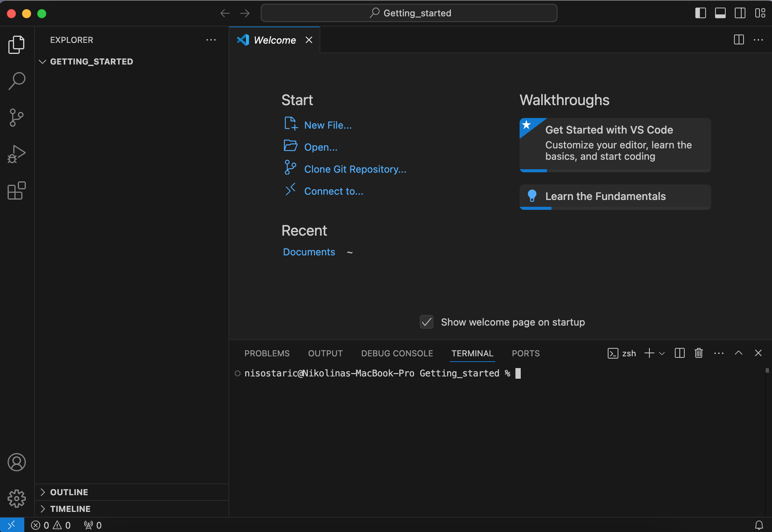Viewport: 772px width, 532px height.
Task: Switch to the Problems tab
Action: (x=267, y=353)
